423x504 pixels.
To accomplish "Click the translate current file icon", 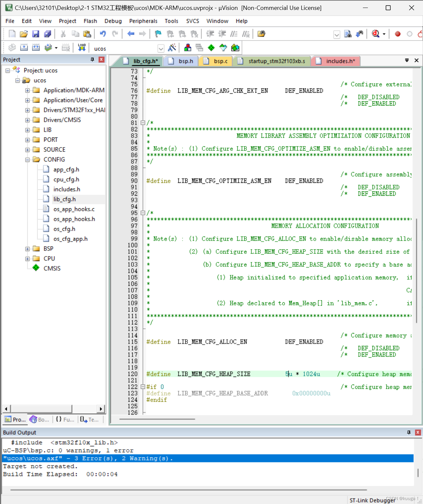I will click(12, 48).
